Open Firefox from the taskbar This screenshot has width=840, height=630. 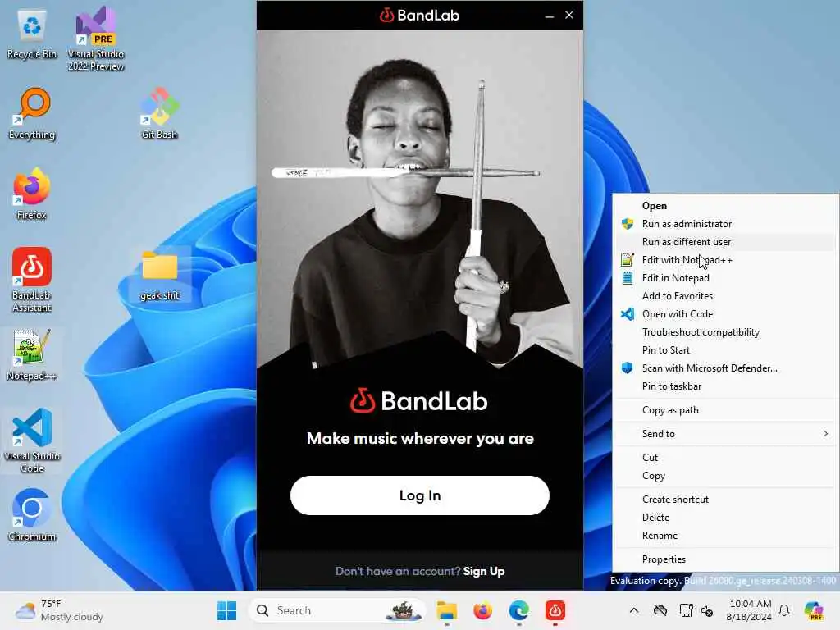pos(482,610)
